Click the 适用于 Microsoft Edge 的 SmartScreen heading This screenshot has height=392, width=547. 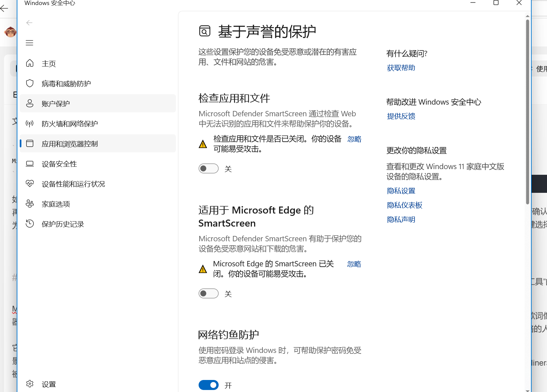point(256,217)
